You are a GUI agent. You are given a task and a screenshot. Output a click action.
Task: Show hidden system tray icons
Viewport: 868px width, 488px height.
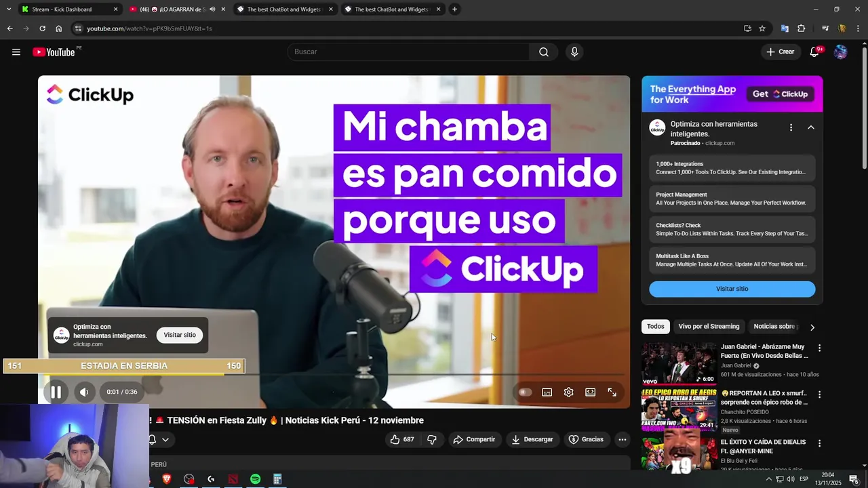click(768, 479)
